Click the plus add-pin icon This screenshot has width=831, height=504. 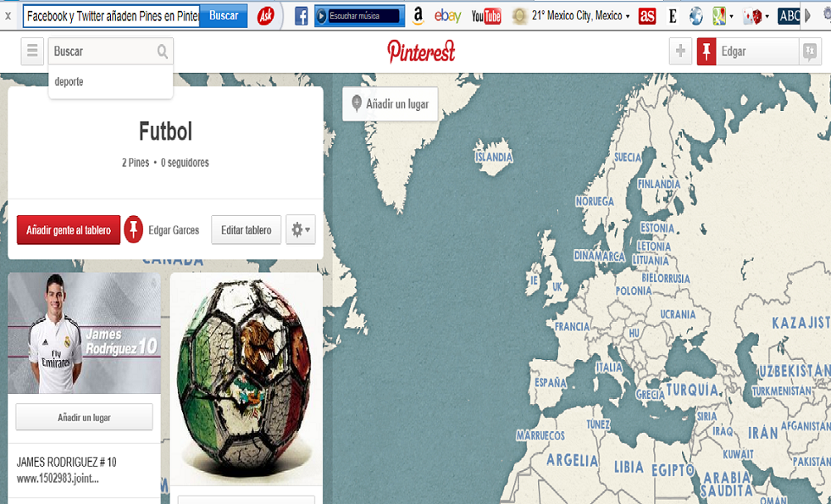[x=680, y=52]
